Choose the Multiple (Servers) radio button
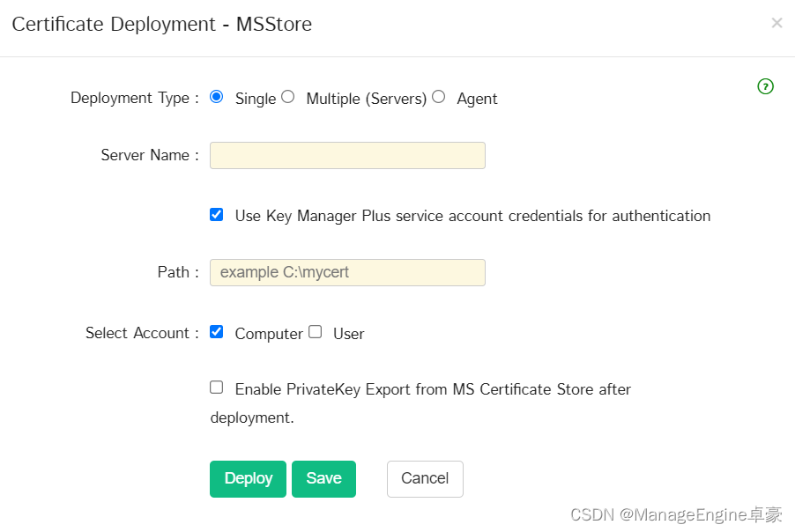795x532 pixels. coord(288,97)
